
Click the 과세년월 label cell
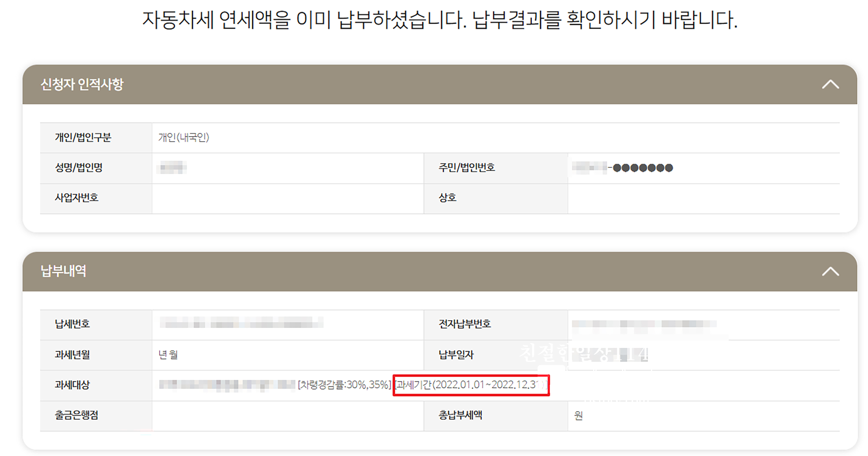[x=72, y=355]
